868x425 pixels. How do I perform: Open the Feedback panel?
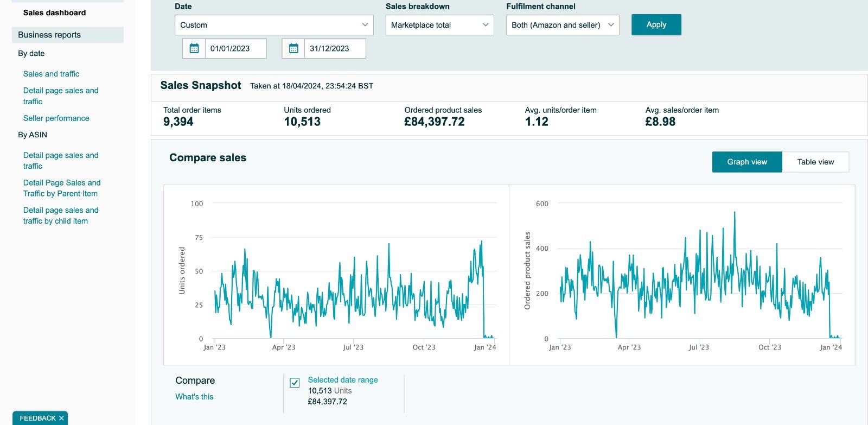coord(37,418)
